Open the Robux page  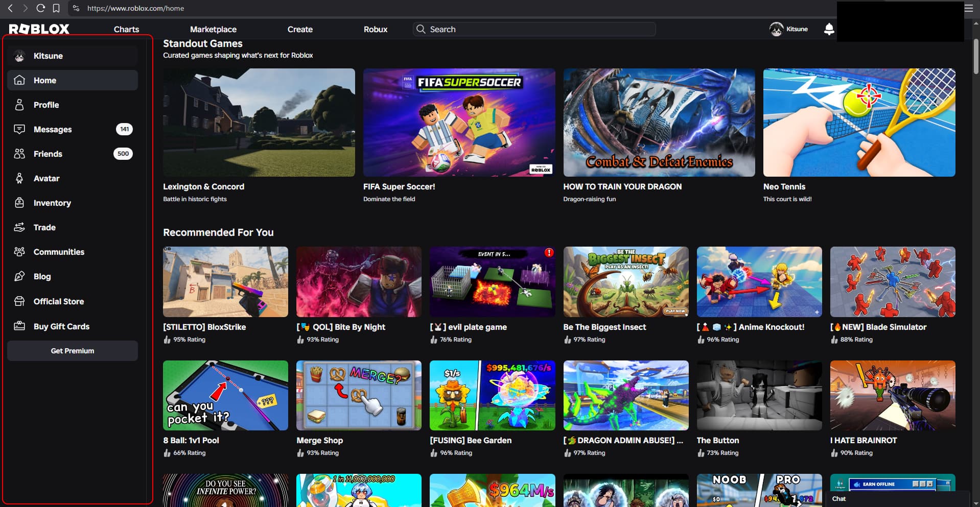(375, 29)
